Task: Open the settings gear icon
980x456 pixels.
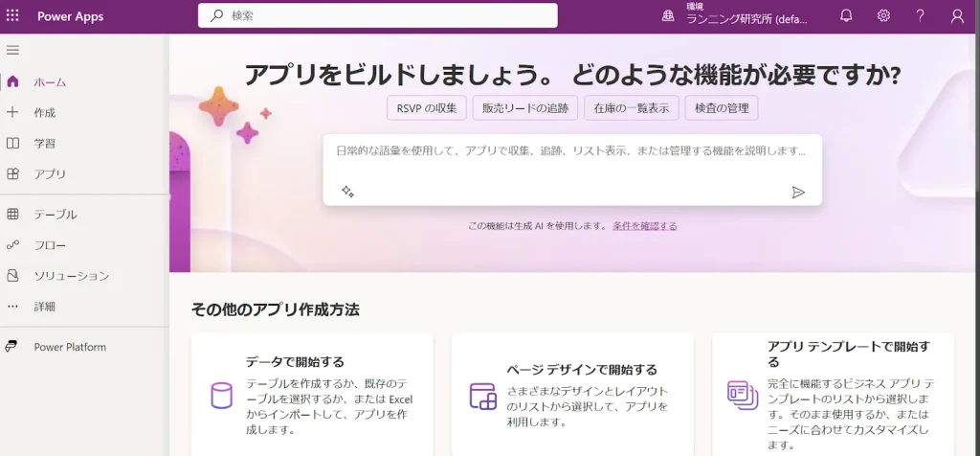Action: [x=883, y=15]
